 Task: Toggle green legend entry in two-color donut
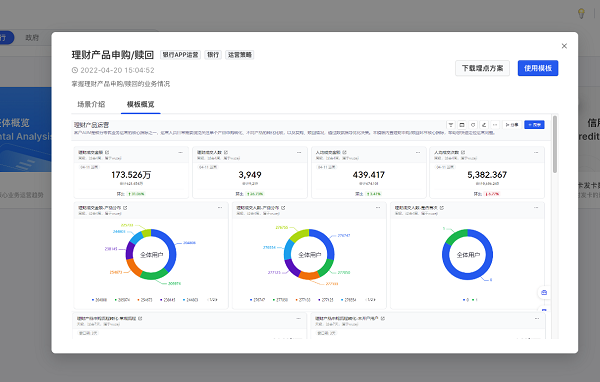pos(475,300)
